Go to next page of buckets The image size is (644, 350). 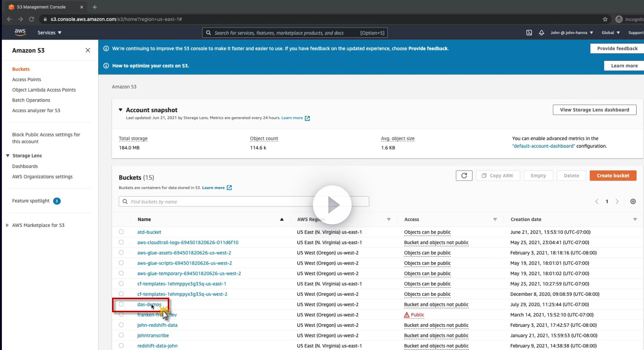pyautogui.click(x=617, y=201)
